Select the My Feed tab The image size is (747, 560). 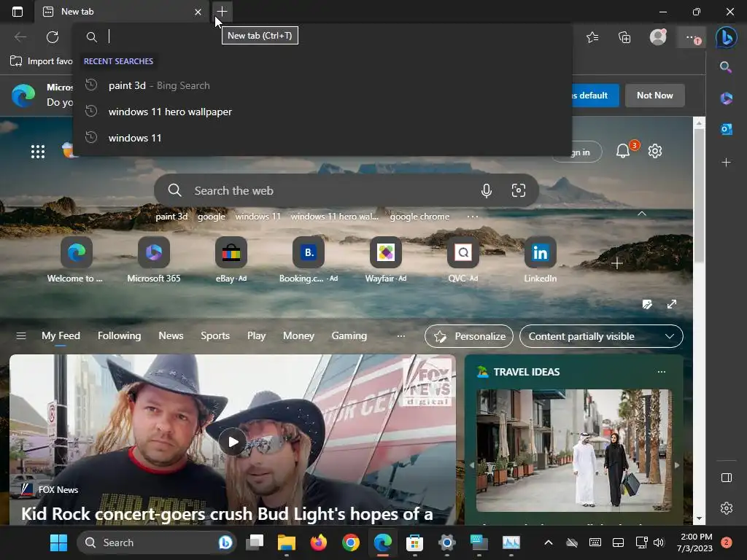click(x=61, y=335)
